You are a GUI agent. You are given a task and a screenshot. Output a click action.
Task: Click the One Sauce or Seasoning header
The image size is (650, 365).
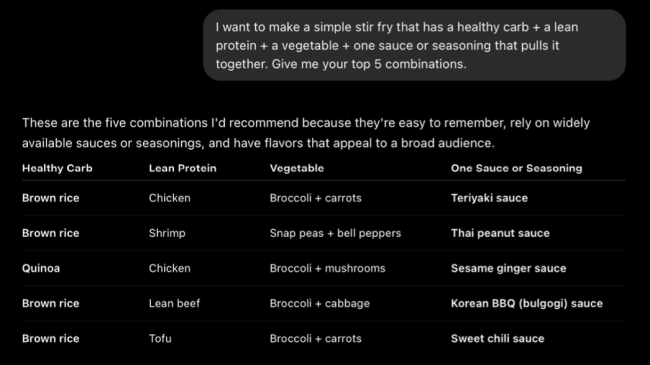(517, 168)
